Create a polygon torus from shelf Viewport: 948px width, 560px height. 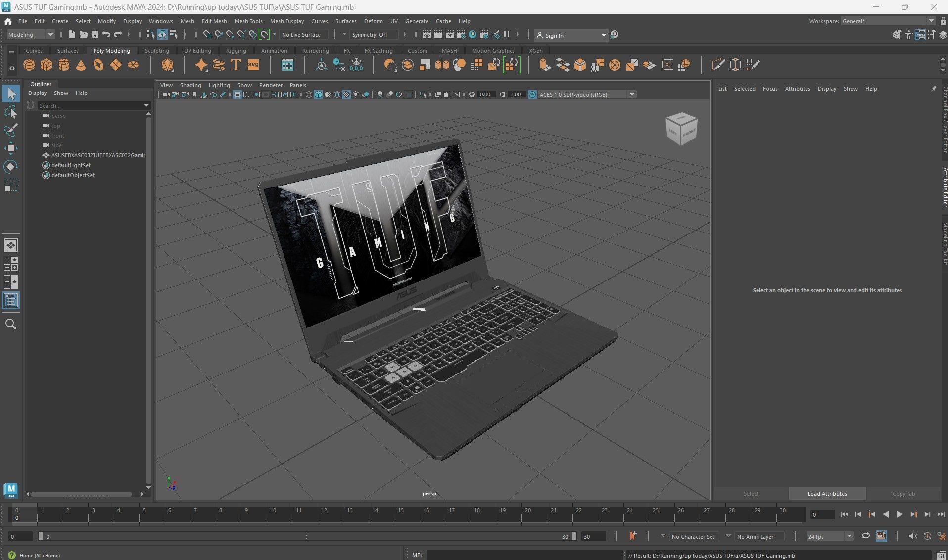point(98,65)
